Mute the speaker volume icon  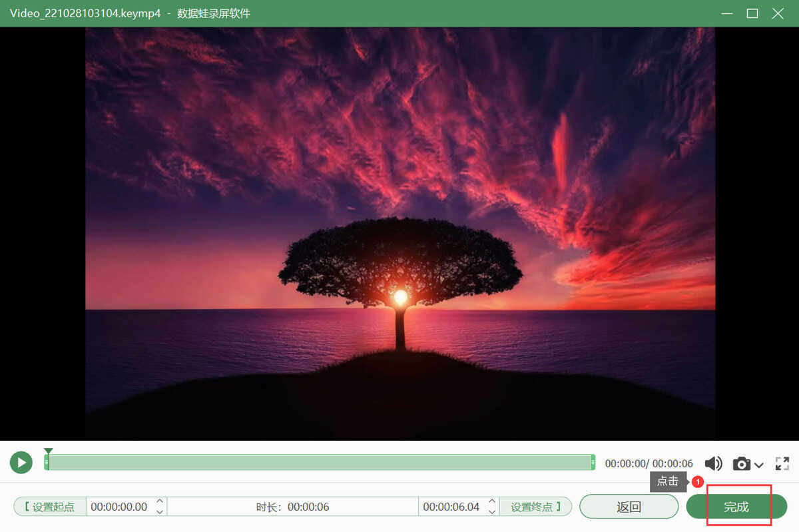coord(714,463)
